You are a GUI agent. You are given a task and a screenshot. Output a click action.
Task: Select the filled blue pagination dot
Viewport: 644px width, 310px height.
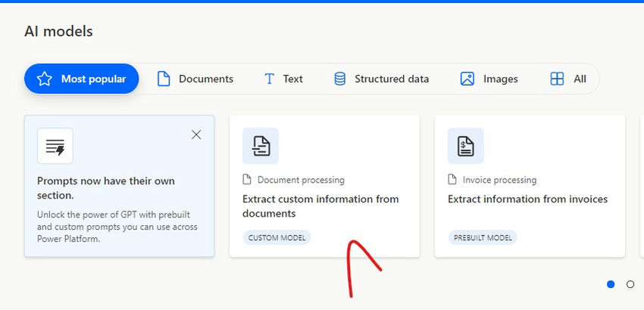click(x=611, y=284)
